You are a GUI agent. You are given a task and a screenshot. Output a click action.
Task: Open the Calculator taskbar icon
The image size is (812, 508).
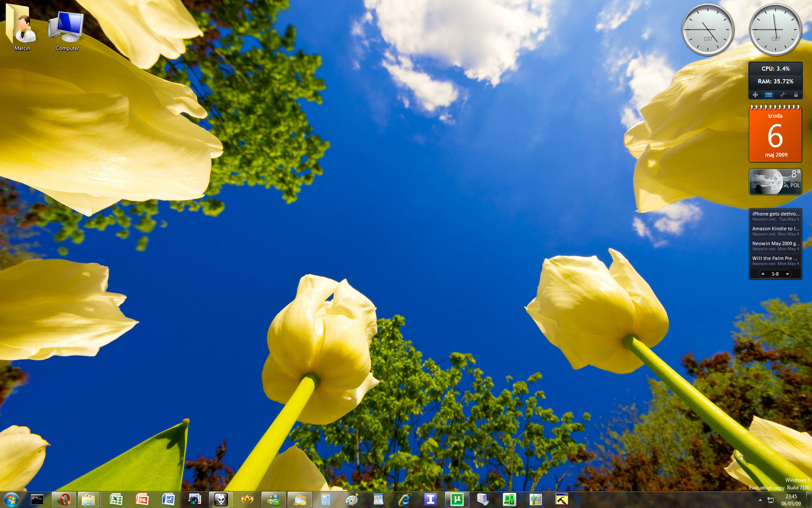(x=326, y=500)
